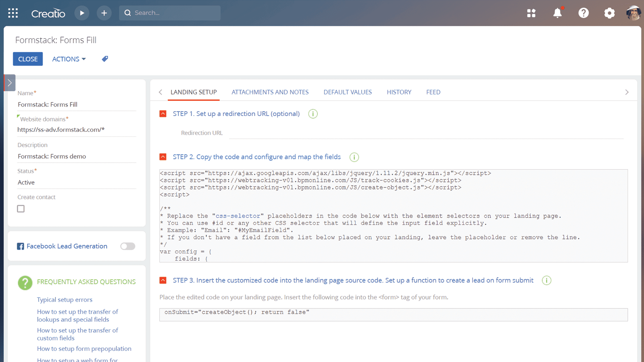Image resolution: width=644 pixels, height=362 pixels.
Task: Click the Website domains field
Action: (76, 130)
